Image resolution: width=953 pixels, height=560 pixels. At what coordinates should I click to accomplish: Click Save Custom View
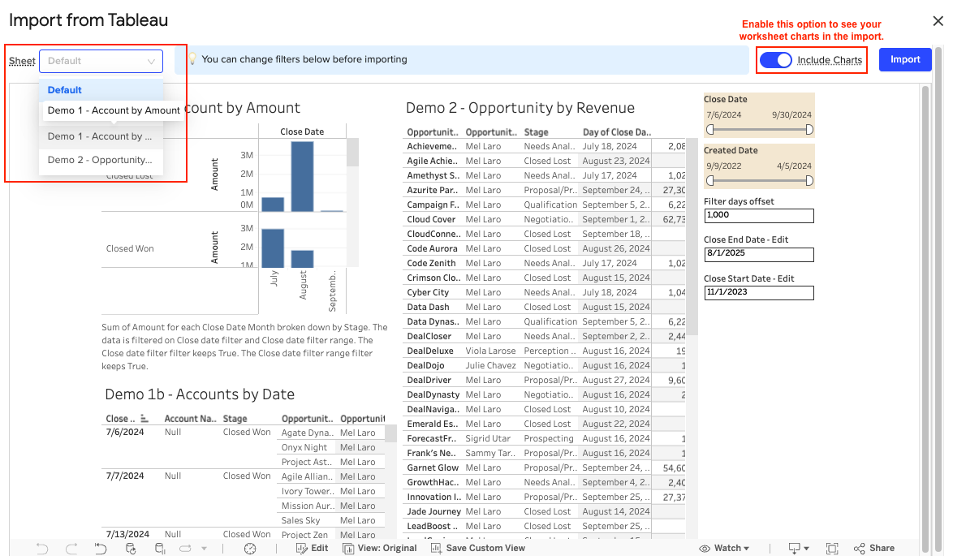click(478, 549)
